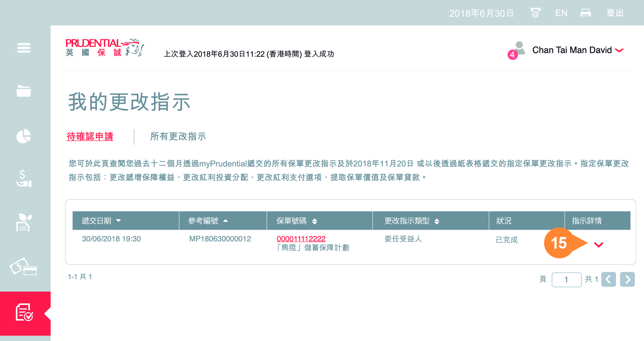The height and width of the screenshot is (341, 644).
Task: Switch to 所有更改指示 tab
Action: [178, 137]
